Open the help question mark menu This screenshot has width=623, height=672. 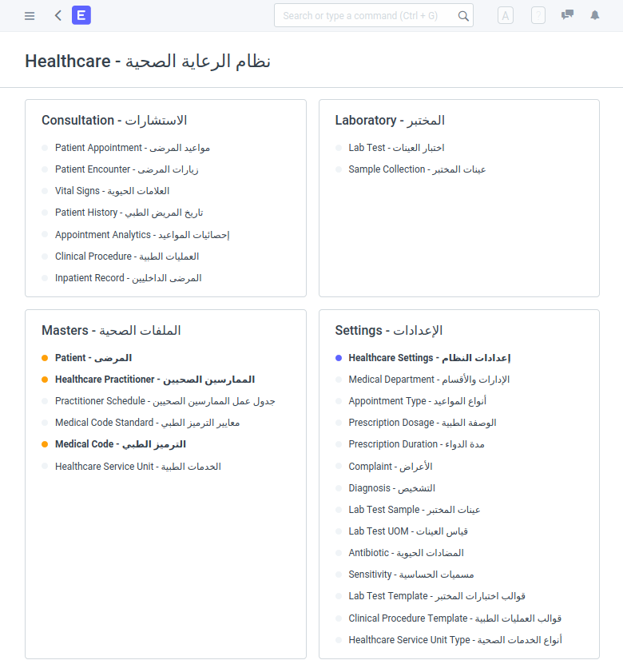(x=538, y=16)
